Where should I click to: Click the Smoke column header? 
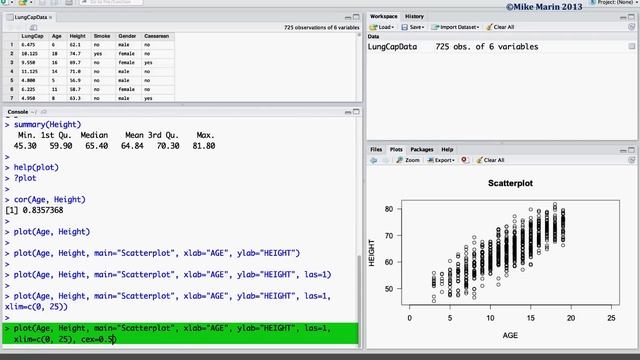pyautogui.click(x=102, y=36)
